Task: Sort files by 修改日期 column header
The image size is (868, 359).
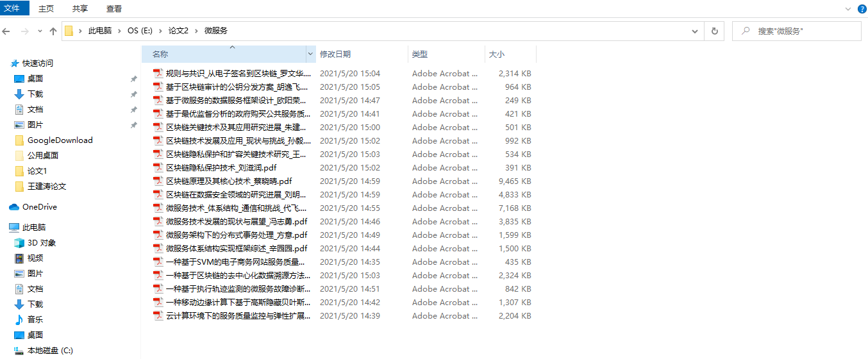Action: click(335, 54)
